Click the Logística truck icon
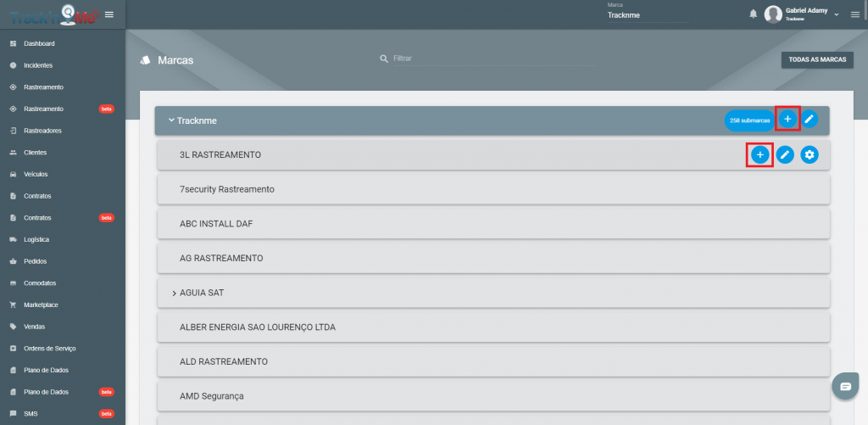Image resolution: width=868 pixels, height=425 pixels. pyautogui.click(x=14, y=239)
